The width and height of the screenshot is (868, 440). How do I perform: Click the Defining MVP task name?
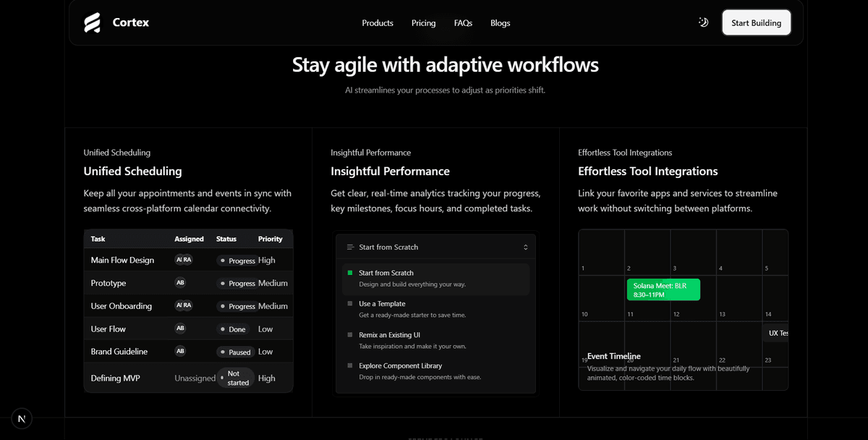116,378
